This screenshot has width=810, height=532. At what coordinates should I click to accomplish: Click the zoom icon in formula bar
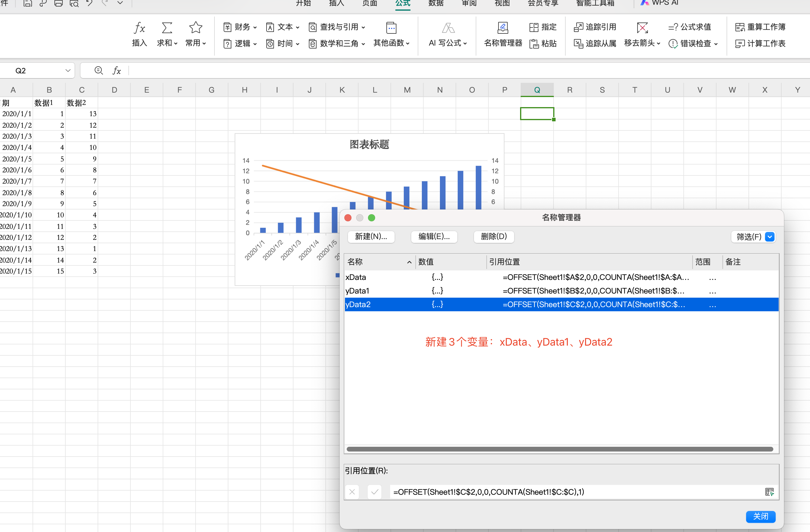coord(99,70)
